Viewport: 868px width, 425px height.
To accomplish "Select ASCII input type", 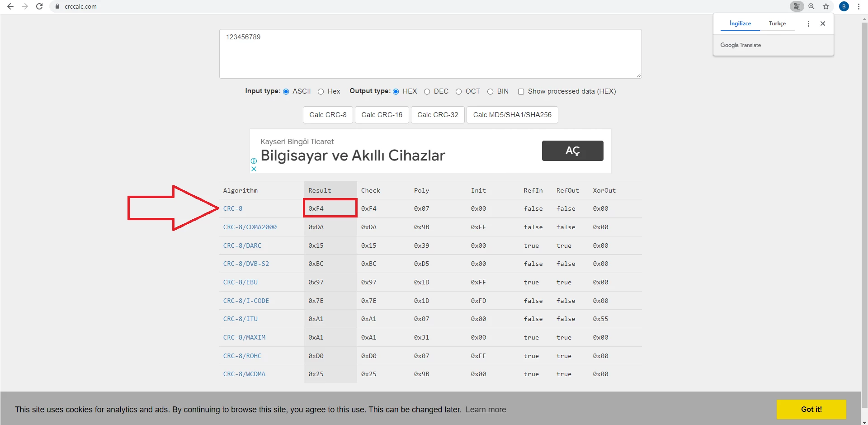I will 286,92.
